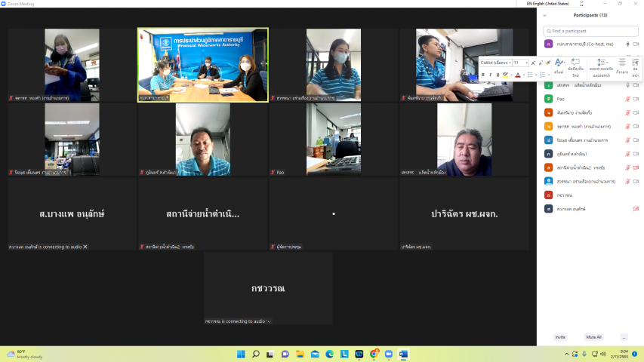Open the bullets style dropdown arrow
Image resolution: width=644 pixels, height=362 pixels.
point(536,75)
